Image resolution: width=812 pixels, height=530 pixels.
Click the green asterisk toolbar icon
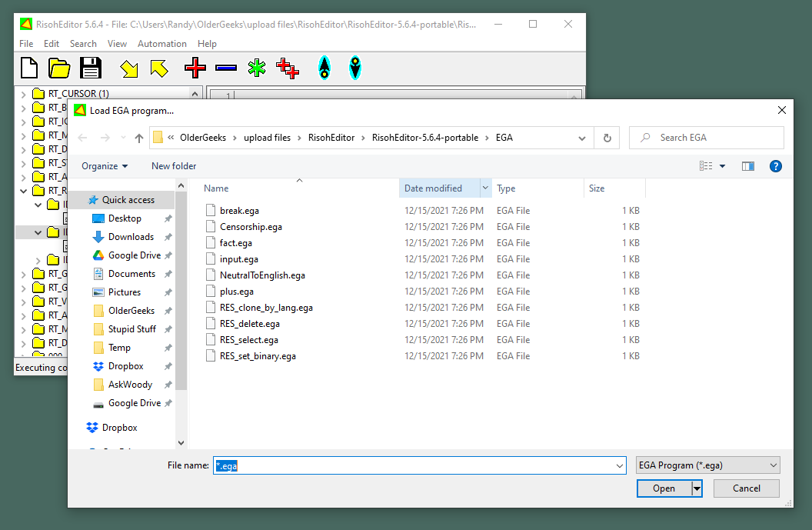pos(256,68)
